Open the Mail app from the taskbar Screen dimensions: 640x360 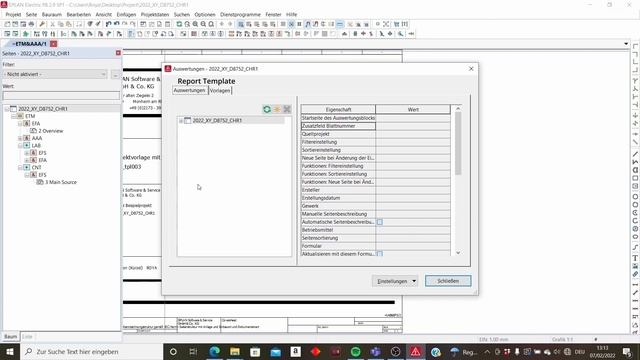point(276,351)
